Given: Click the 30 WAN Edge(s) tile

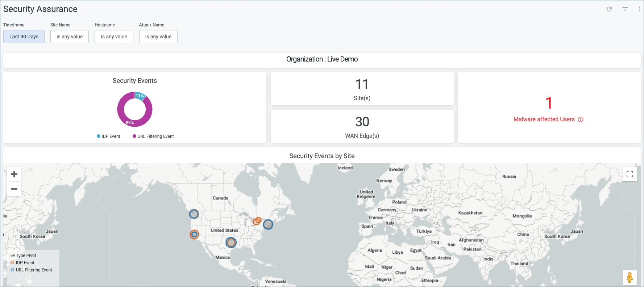Looking at the screenshot, I should pyautogui.click(x=362, y=126).
